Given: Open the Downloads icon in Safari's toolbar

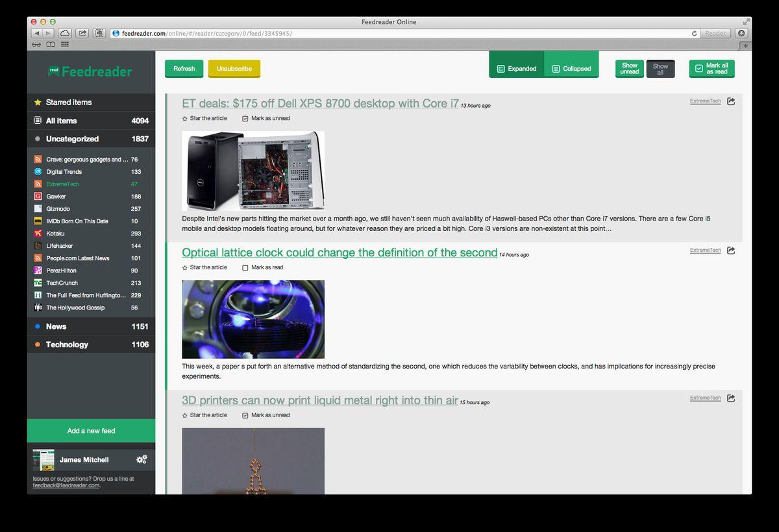Looking at the screenshot, I should [741, 33].
